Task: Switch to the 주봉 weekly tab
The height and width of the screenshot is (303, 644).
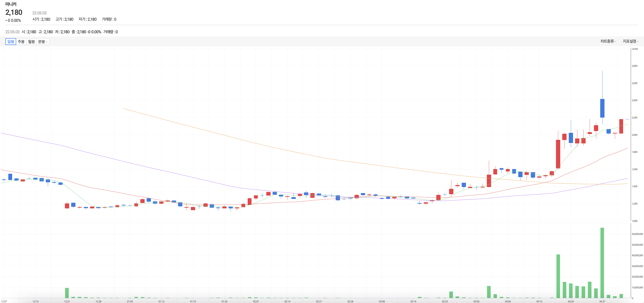Action: 21,42
